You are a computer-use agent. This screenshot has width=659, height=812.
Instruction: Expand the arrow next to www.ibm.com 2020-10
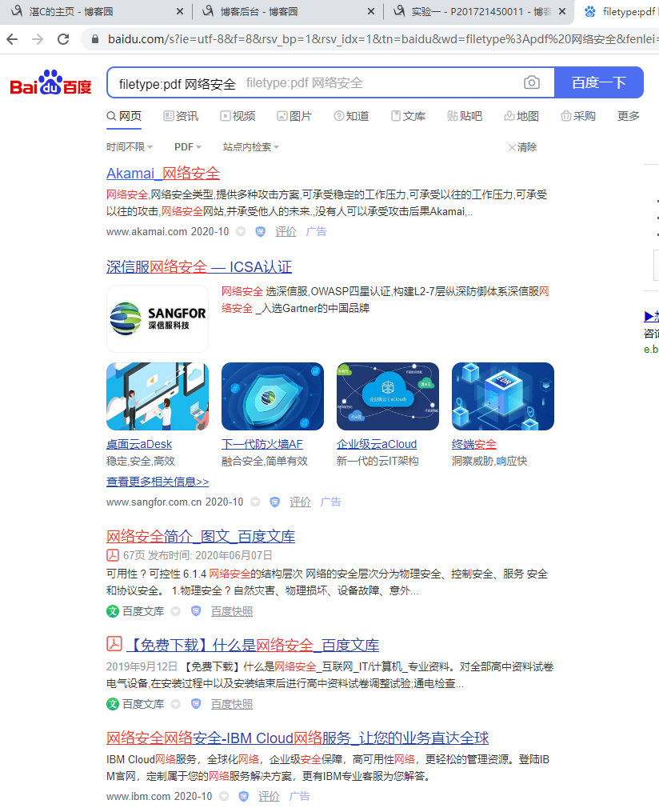click(x=224, y=797)
